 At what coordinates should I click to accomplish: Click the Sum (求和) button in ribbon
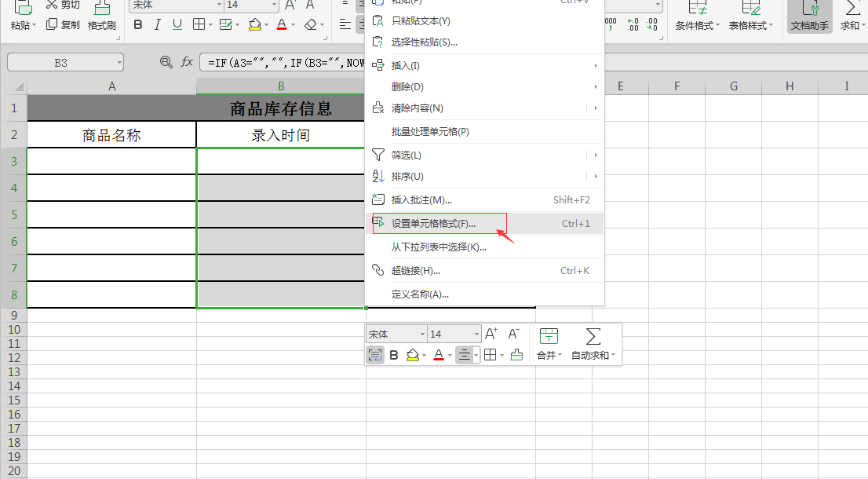pos(852,16)
